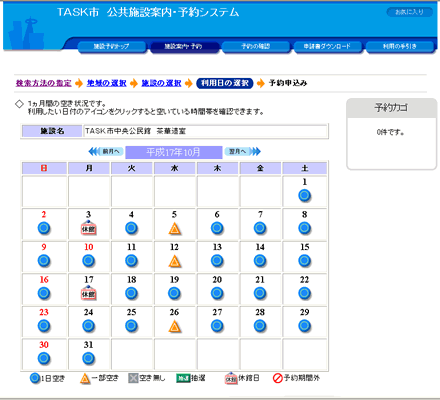Open the 予約の確認 tab

tap(256, 47)
